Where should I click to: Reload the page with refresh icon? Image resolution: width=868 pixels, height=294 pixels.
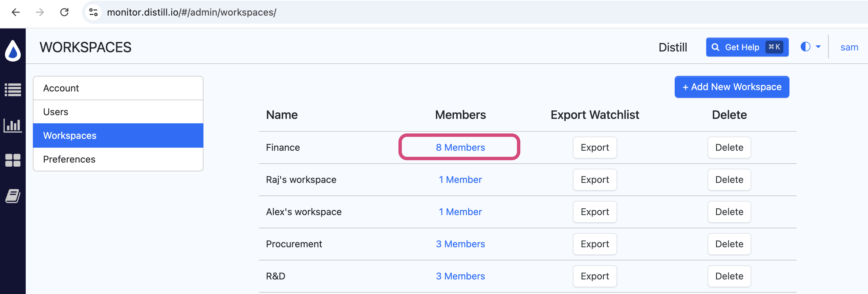click(x=64, y=13)
